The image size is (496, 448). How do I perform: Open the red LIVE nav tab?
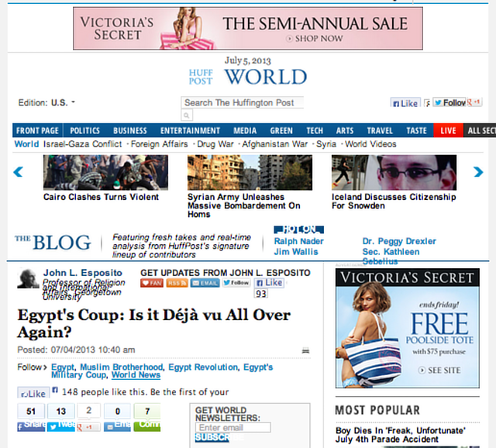tap(448, 131)
